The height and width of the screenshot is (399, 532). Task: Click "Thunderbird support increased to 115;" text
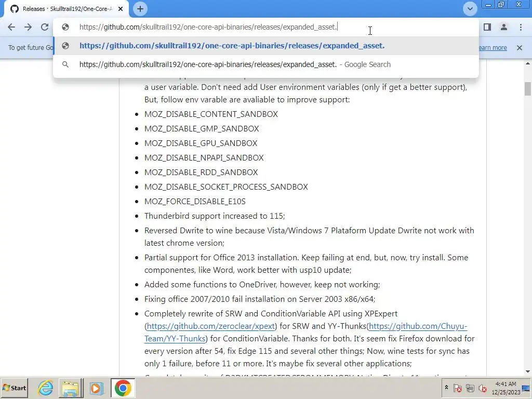click(215, 216)
